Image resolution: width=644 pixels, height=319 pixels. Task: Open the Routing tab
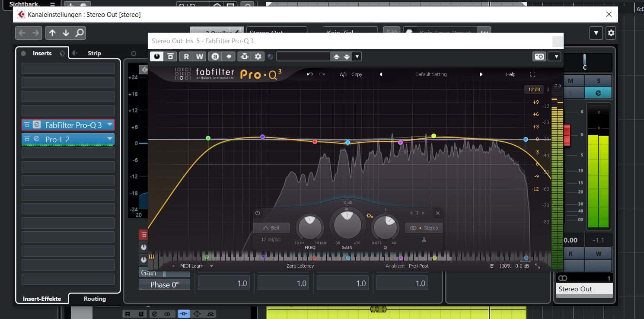(x=95, y=299)
